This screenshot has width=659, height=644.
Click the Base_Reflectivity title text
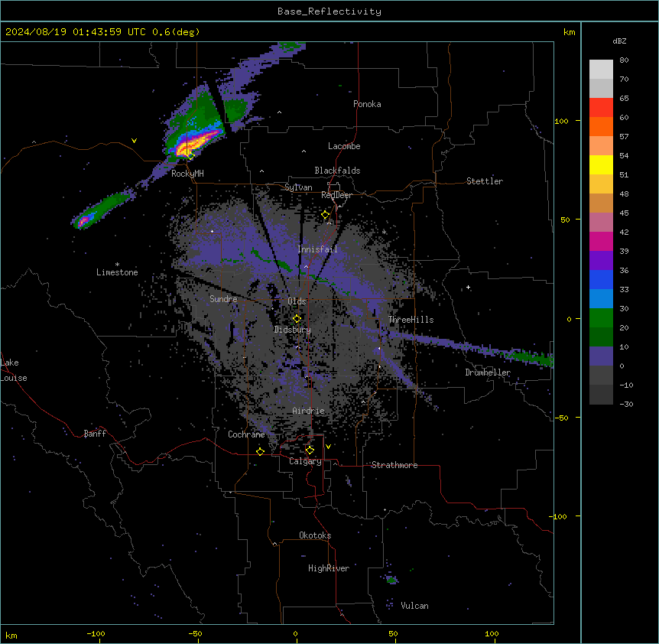[329, 11]
